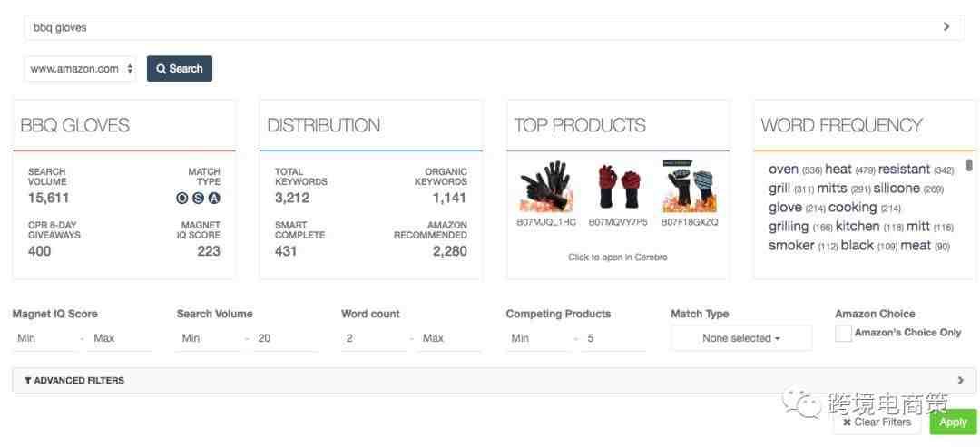
Task: Open product B07MQVY7P5 glove thumbnail
Action: (x=618, y=186)
